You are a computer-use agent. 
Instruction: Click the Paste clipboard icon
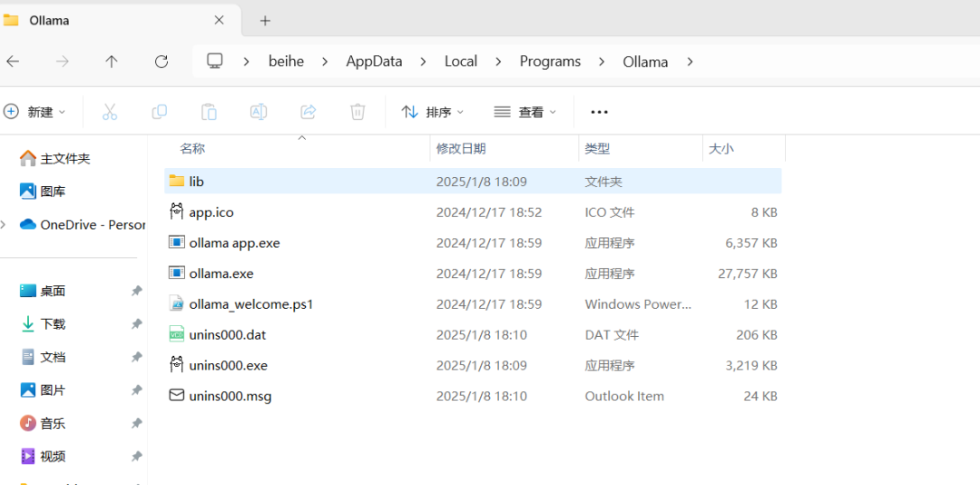click(209, 112)
